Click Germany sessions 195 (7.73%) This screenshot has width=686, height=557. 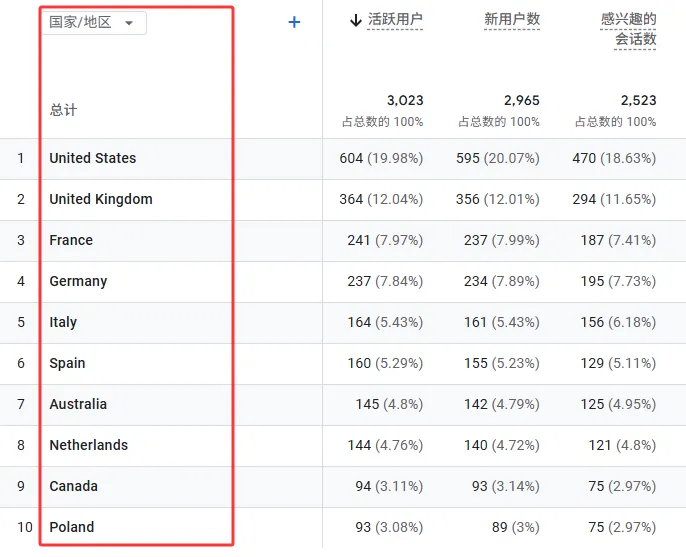(619, 281)
